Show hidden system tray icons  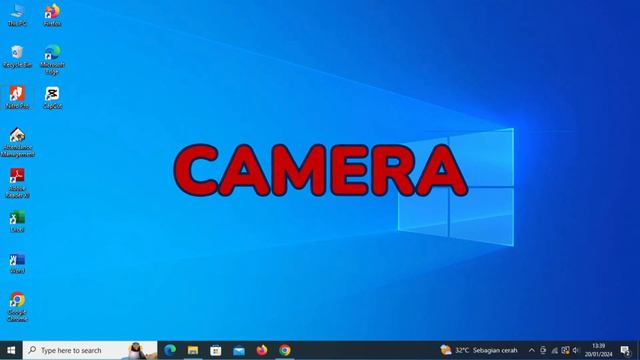click(x=531, y=350)
